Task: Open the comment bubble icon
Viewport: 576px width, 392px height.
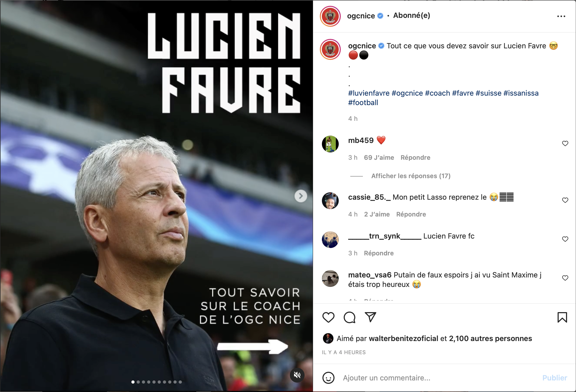Action: click(x=349, y=317)
